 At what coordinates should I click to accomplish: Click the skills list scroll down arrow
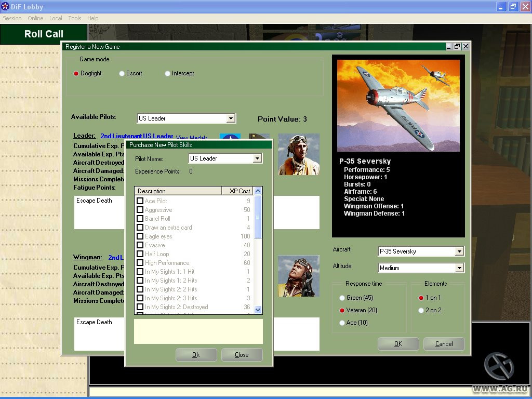click(x=258, y=310)
